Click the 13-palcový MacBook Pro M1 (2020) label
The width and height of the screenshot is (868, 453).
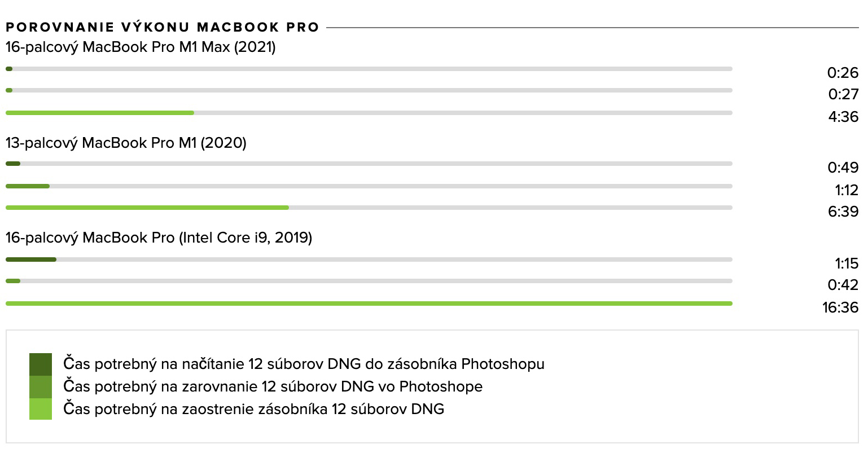point(126,143)
